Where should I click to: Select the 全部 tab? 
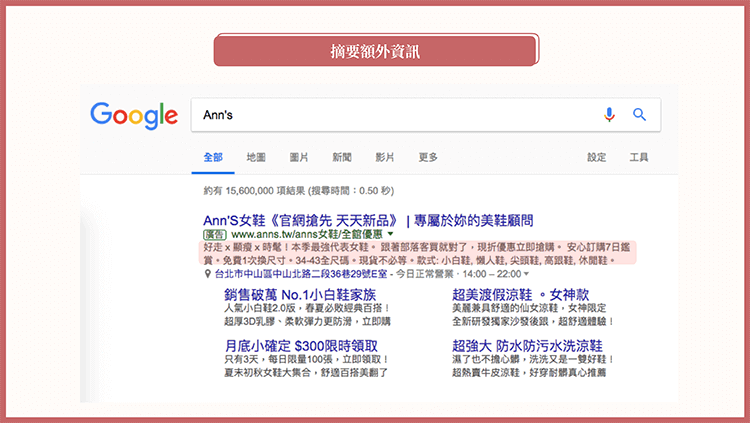[213, 157]
